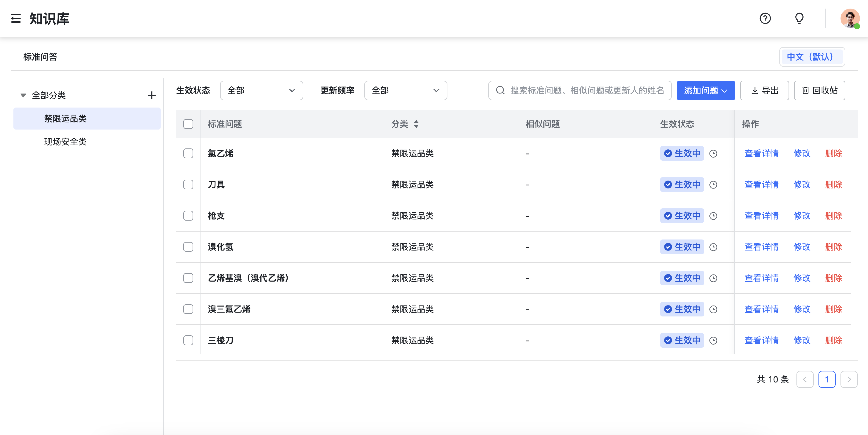
Task: Click the clock icon in 枪支 row
Action: pos(713,216)
